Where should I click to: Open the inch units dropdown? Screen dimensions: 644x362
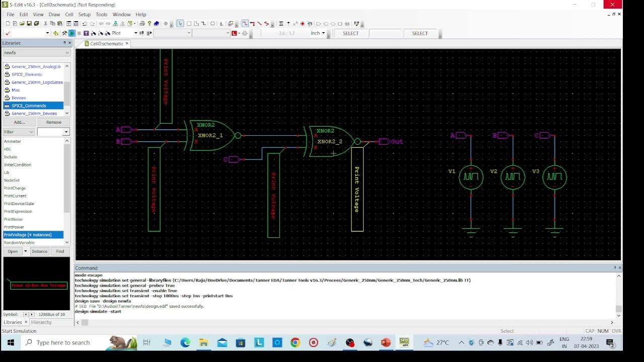pyautogui.click(x=324, y=33)
